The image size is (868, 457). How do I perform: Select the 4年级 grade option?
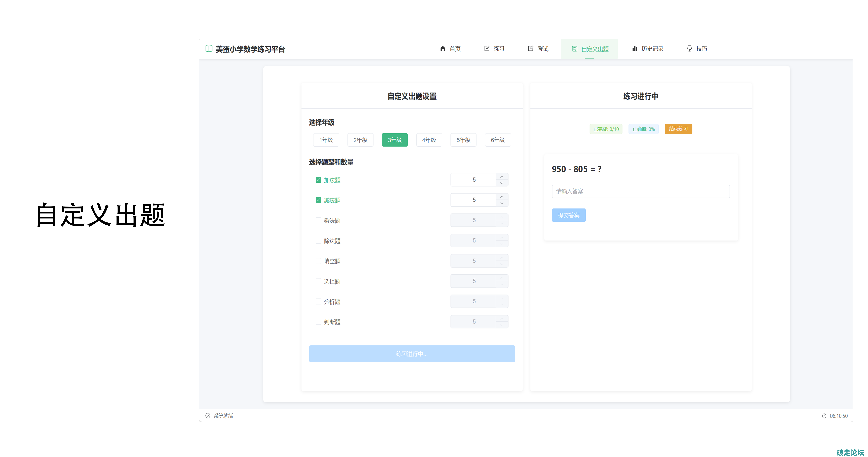point(429,140)
